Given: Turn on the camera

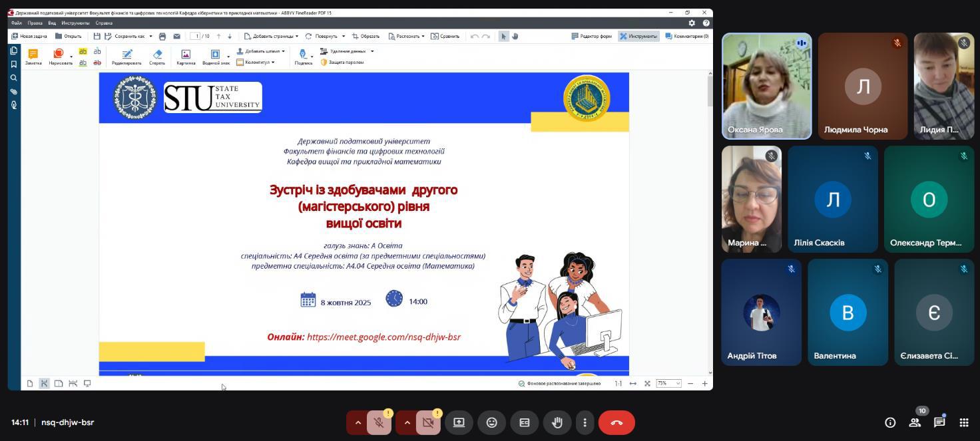Looking at the screenshot, I should pos(428,422).
